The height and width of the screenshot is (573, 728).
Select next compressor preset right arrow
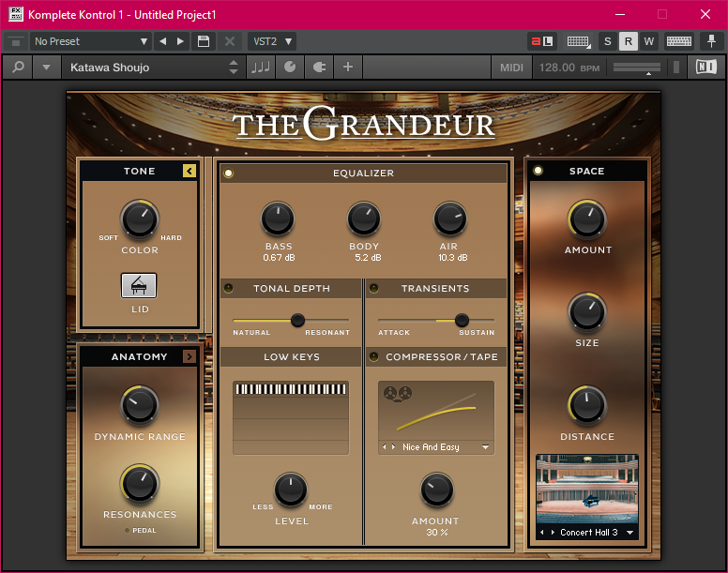tap(394, 446)
